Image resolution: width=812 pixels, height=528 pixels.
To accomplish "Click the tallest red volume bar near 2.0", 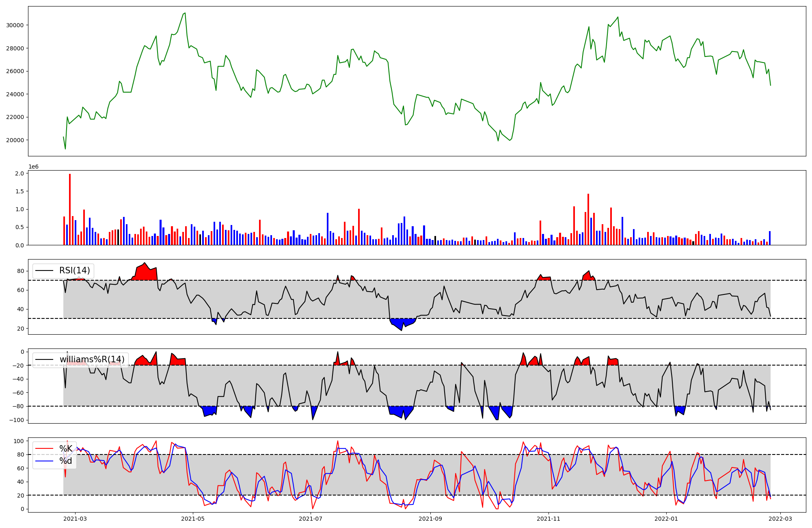I will [x=70, y=209].
